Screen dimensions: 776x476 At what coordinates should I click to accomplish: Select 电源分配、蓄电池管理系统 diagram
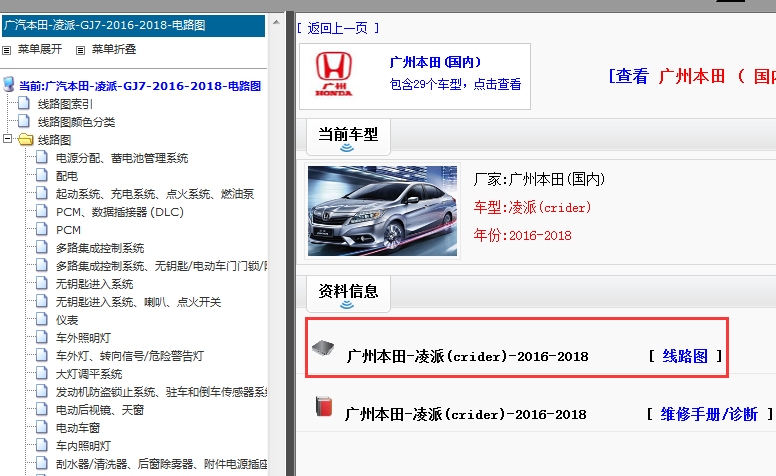tap(122, 158)
